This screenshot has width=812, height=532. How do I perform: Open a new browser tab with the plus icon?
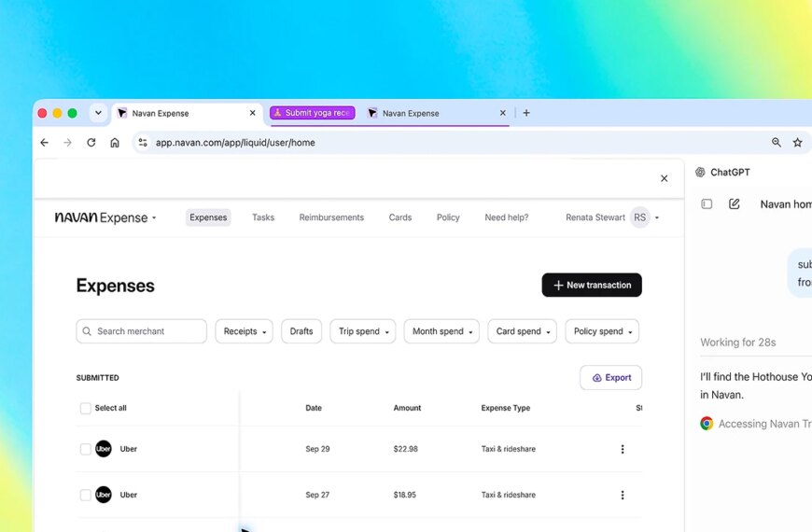(526, 113)
